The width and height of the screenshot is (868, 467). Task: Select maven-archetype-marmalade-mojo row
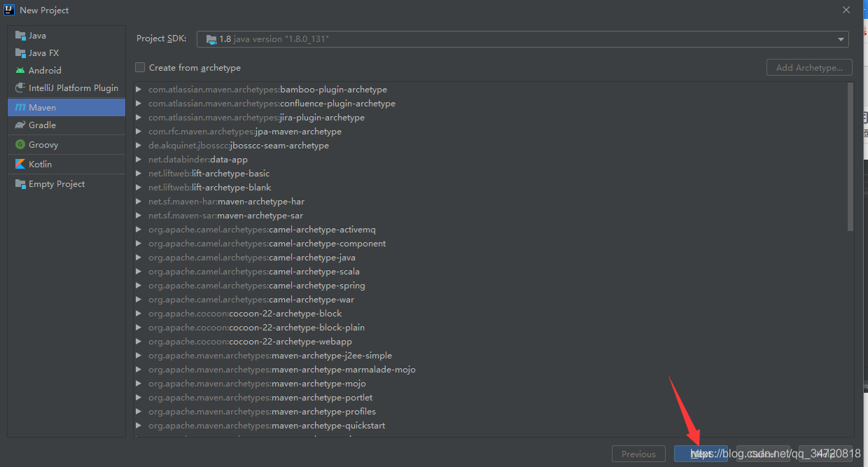[x=490, y=370]
